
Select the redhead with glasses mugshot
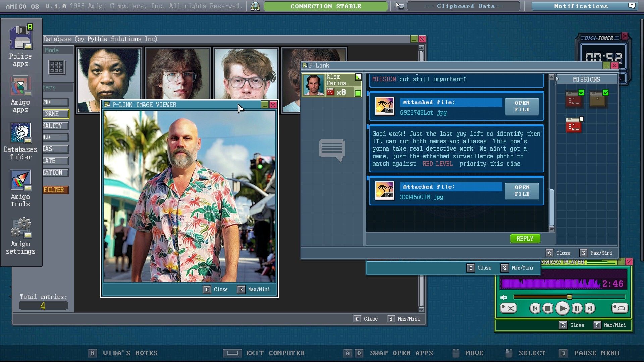pos(246,74)
